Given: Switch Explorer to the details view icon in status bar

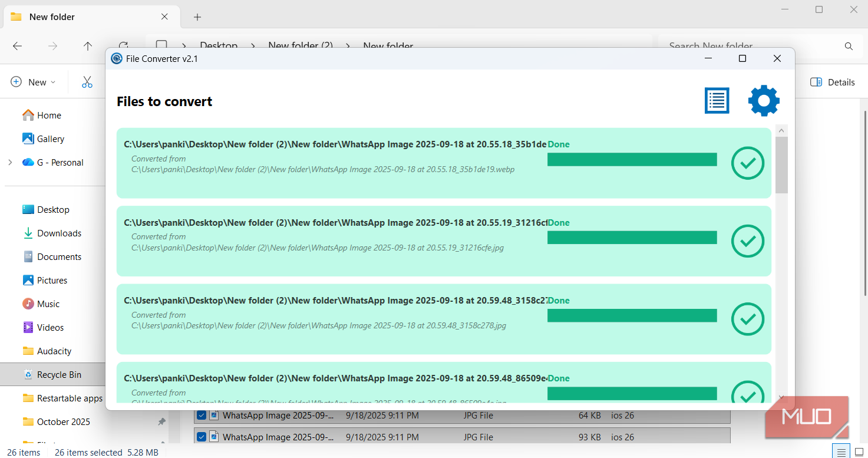Looking at the screenshot, I should tap(841, 452).
